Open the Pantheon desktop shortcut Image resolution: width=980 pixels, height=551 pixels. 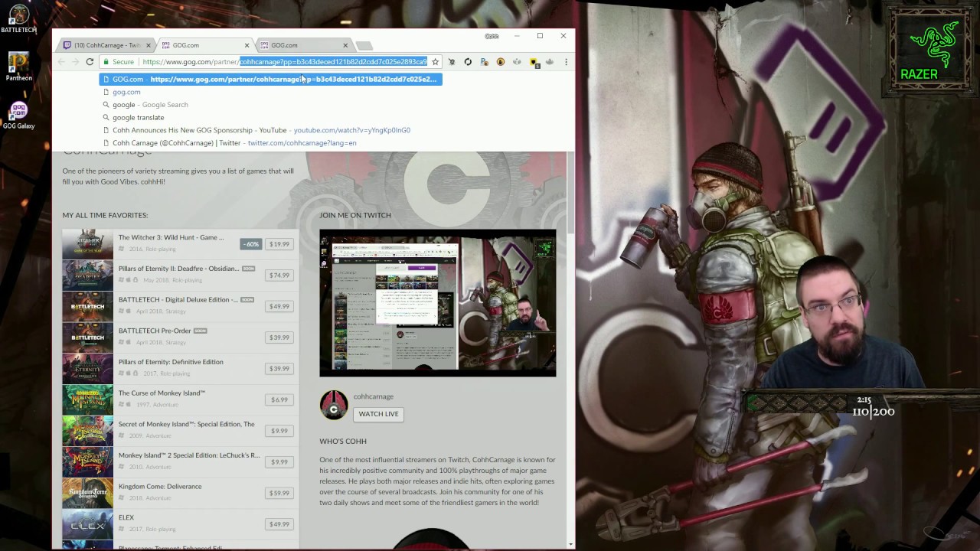pos(18,67)
